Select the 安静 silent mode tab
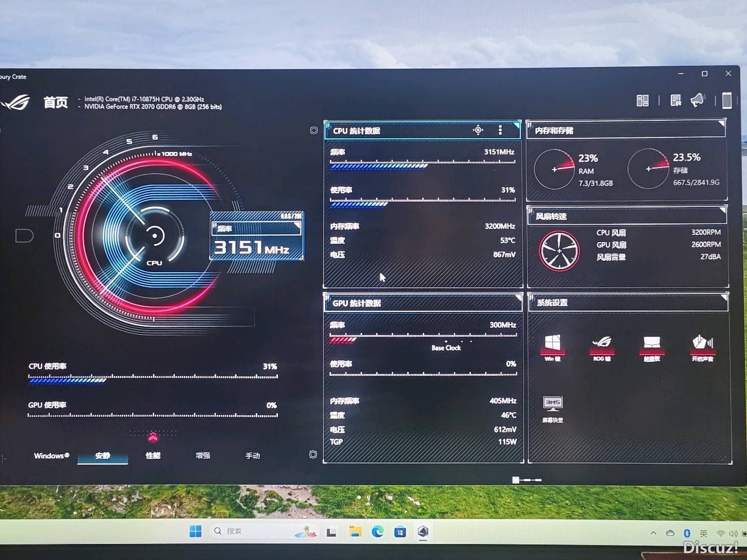The image size is (747, 560). pos(103,456)
